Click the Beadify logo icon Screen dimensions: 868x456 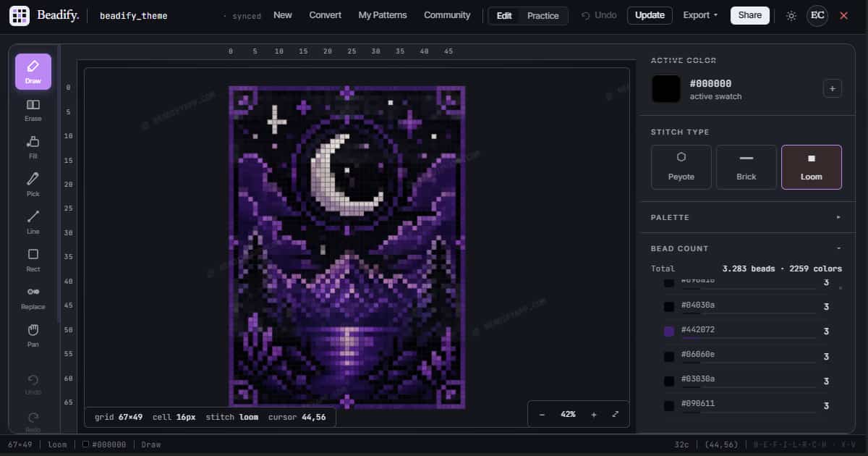click(x=20, y=15)
